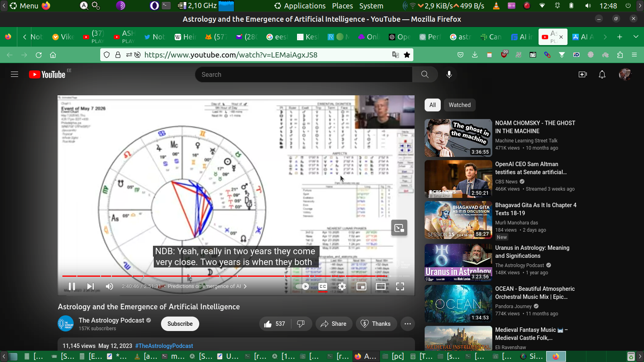Screen dimensions: 644x362
Task: Open more actions menu beside Thanks
Action: 408,324
